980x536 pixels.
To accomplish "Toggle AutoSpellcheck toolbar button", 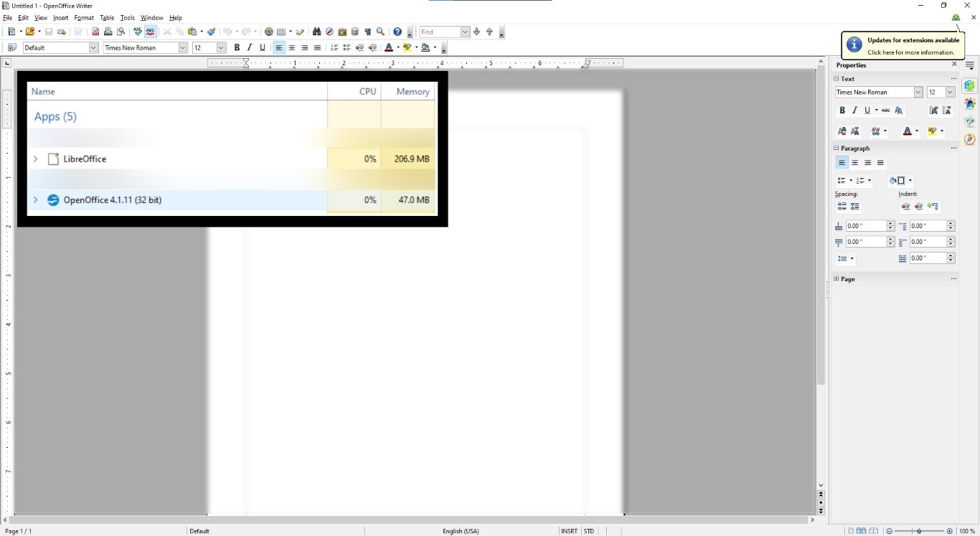I will tap(150, 32).
